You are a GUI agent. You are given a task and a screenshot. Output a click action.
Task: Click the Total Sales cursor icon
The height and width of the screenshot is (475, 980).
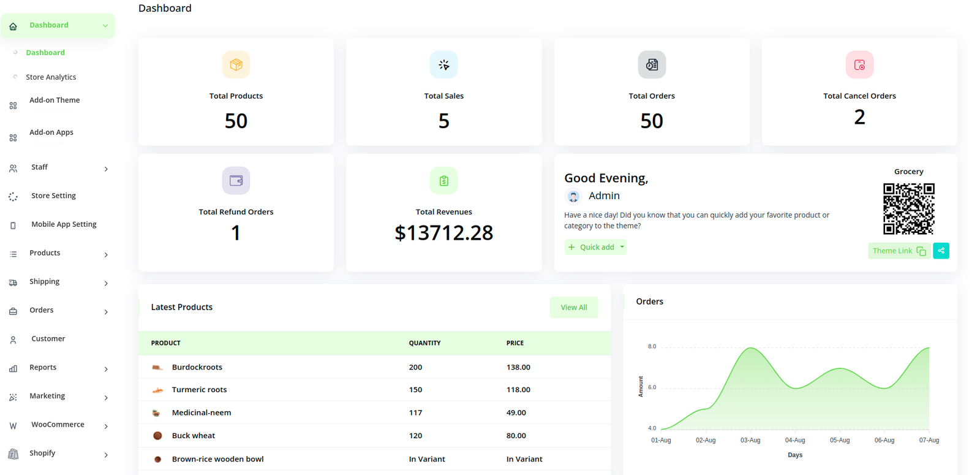(x=443, y=65)
